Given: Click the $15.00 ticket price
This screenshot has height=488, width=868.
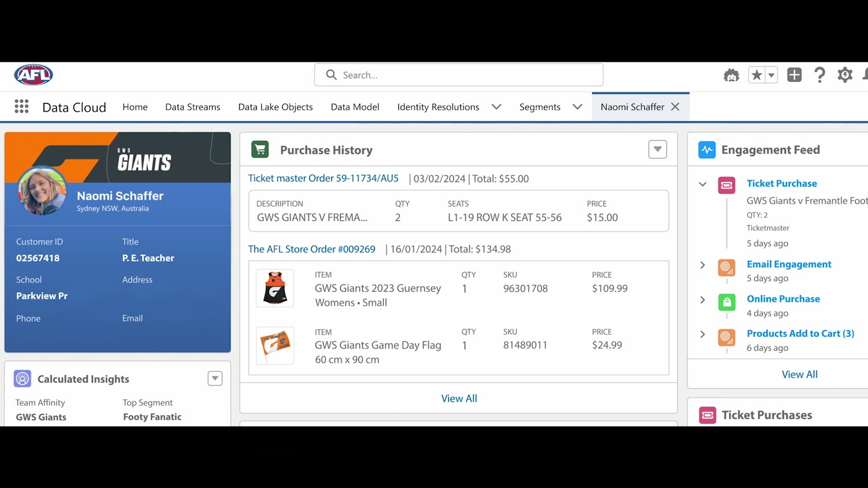Looking at the screenshot, I should coord(602,217).
